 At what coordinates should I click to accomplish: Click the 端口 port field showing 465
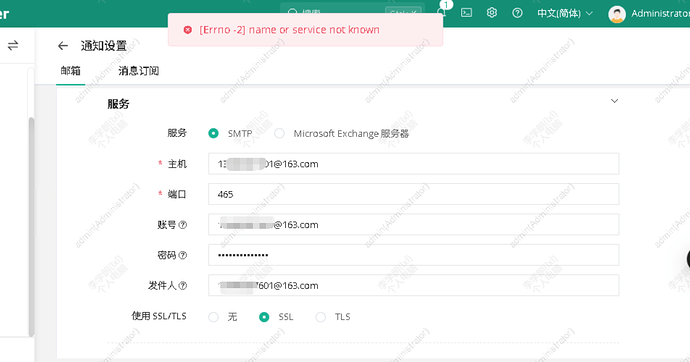tap(414, 194)
